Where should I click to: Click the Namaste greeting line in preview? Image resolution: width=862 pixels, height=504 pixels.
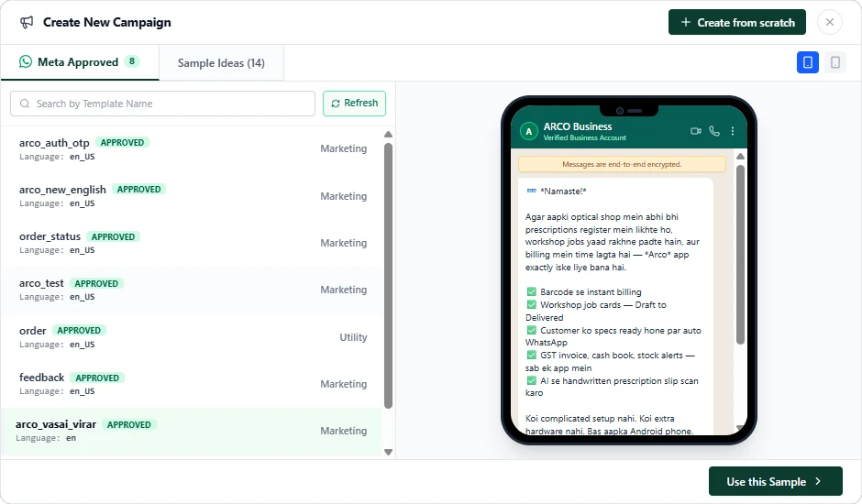point(557,192)
